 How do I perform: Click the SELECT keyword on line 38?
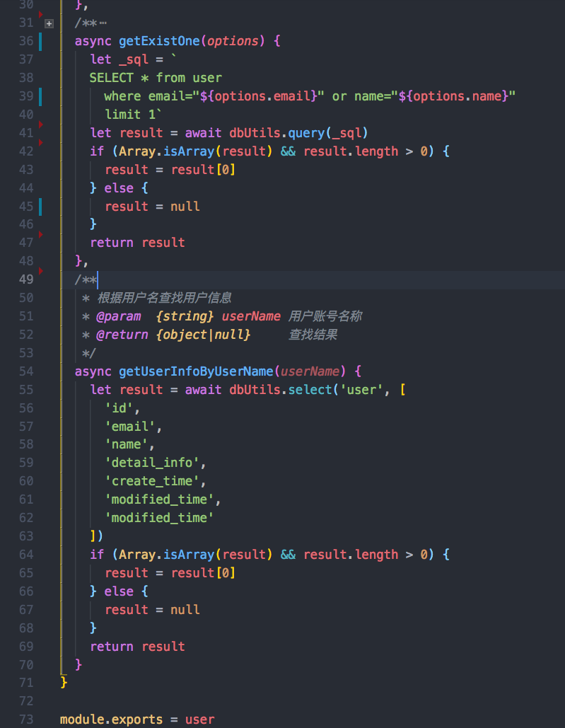[111, 78]
